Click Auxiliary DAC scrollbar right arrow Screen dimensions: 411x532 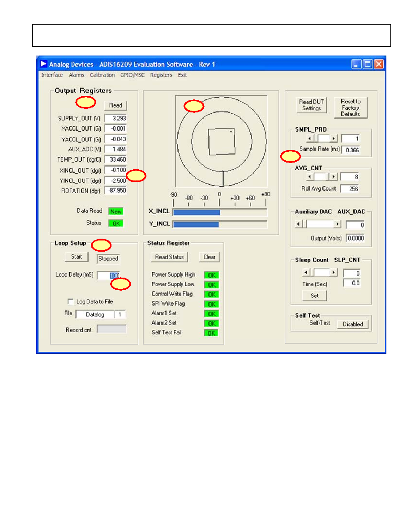pos(337,224)
